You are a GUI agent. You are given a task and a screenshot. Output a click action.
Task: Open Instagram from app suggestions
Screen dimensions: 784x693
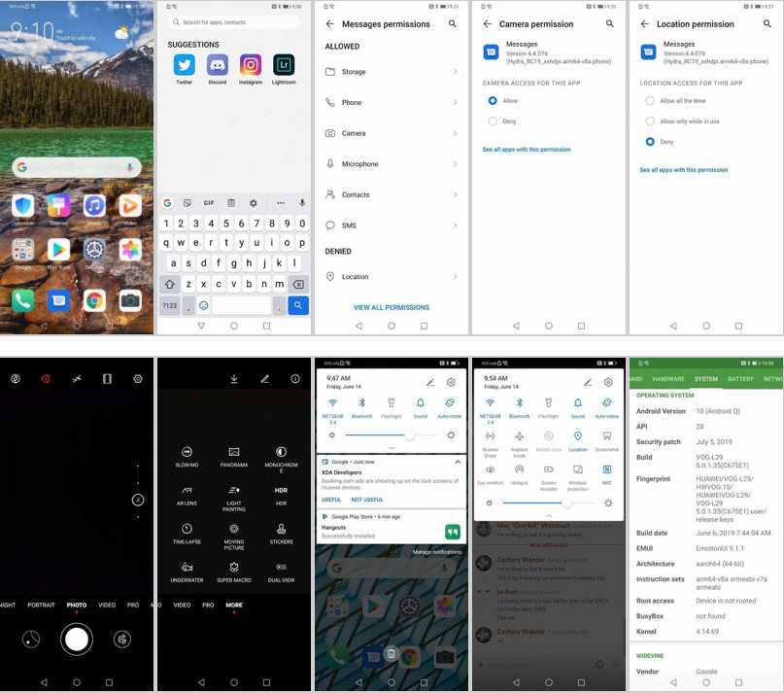coord(251,65)
